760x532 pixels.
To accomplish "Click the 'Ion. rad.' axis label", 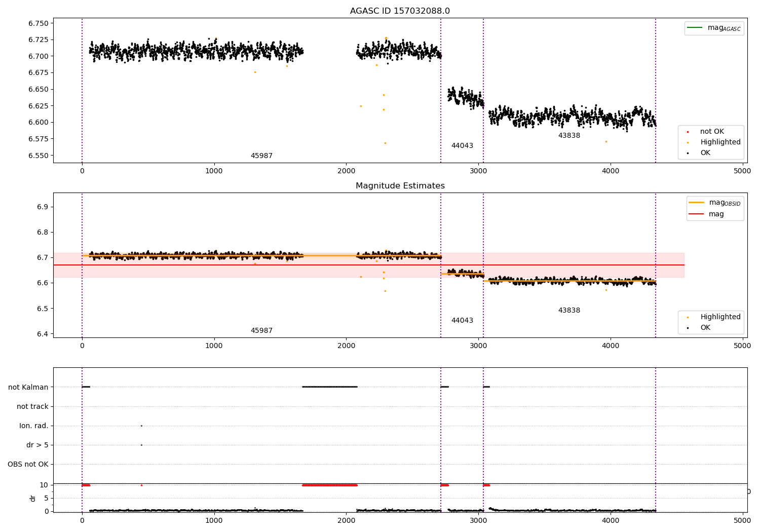I will pyautogui.click(x=34, y=426).
